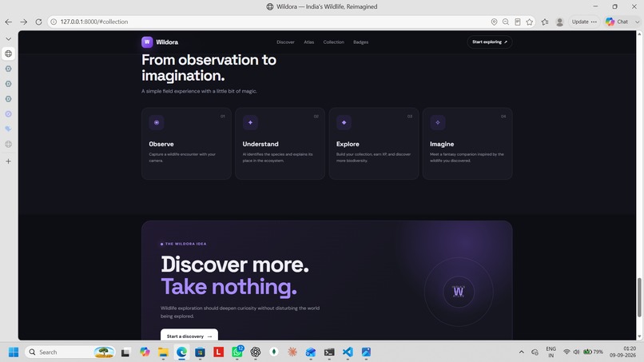Click the Wildora brand name
This screenshot has width=644, height=362.
[x=167, y=42]
